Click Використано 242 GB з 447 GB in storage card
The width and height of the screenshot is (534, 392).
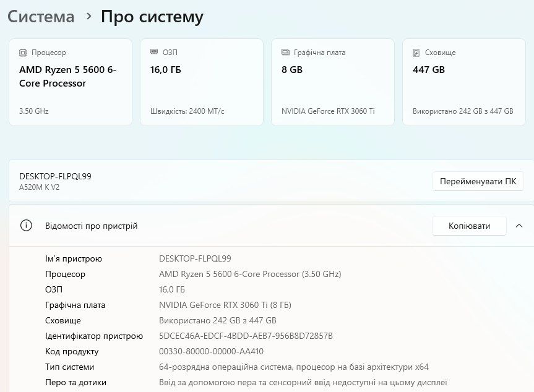[463, 111]
